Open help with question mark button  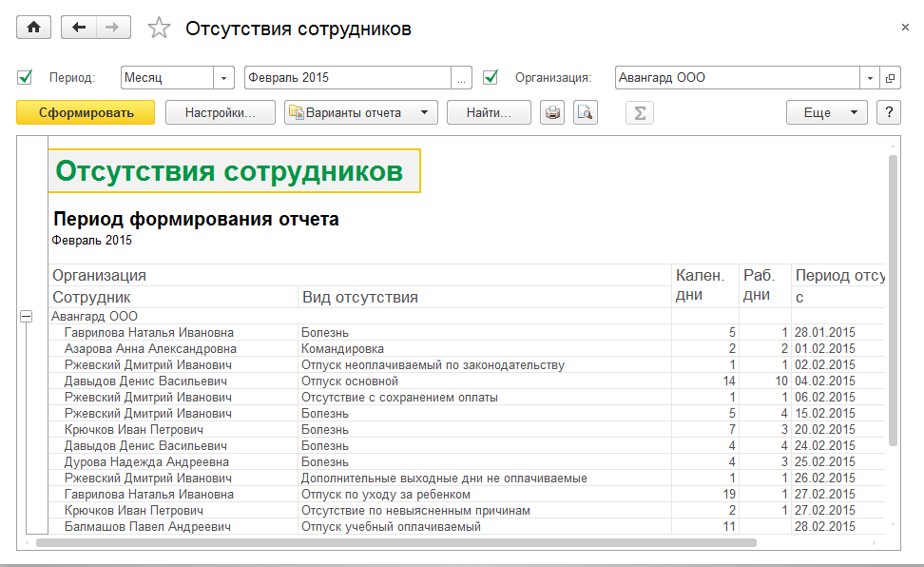pyautogui.click(x=889, y=112)
